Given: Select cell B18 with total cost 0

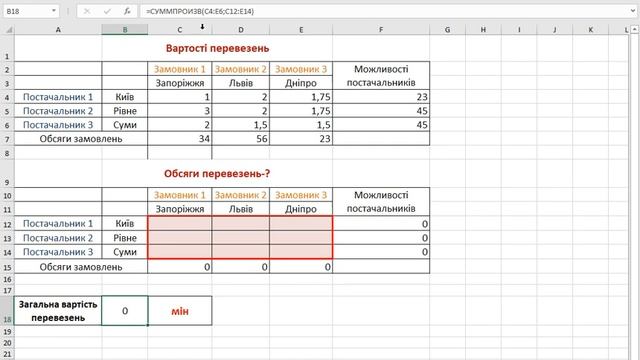Looking at the screenshot, I should 124,311.
